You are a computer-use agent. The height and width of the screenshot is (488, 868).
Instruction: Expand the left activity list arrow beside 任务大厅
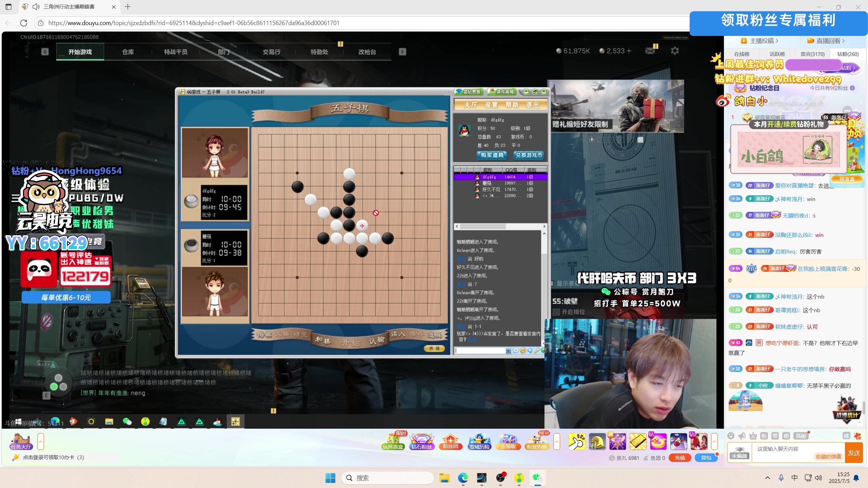click(41, 441)
